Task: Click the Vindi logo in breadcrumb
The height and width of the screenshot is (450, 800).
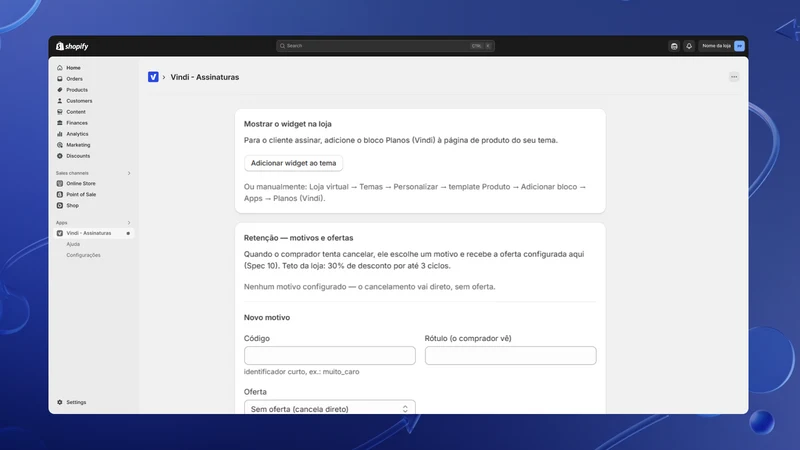Action: (153, 77)
